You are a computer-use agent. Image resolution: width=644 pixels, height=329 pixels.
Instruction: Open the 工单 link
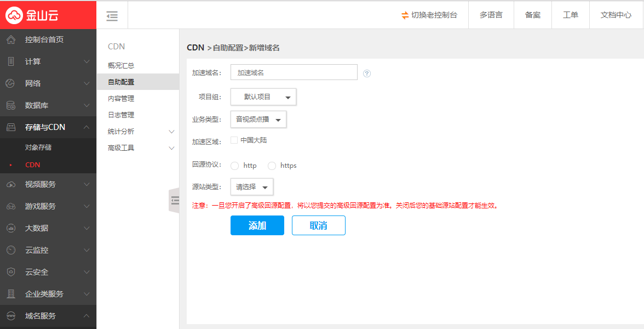click(571, 15)
